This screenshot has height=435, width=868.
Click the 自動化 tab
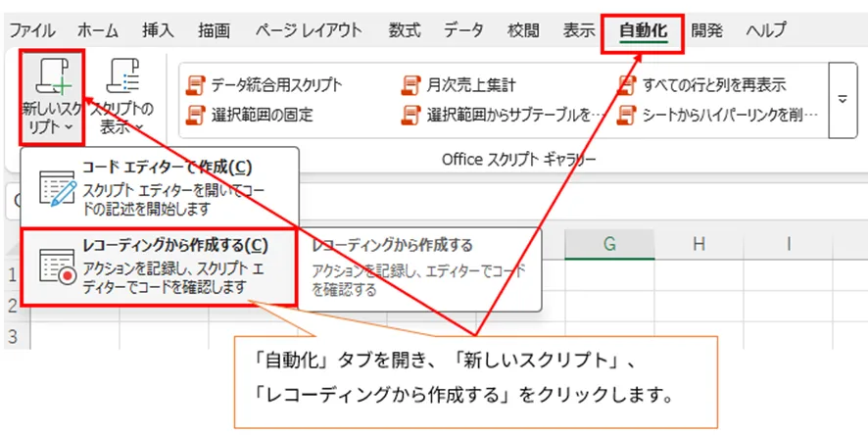(x=644, y=31)
